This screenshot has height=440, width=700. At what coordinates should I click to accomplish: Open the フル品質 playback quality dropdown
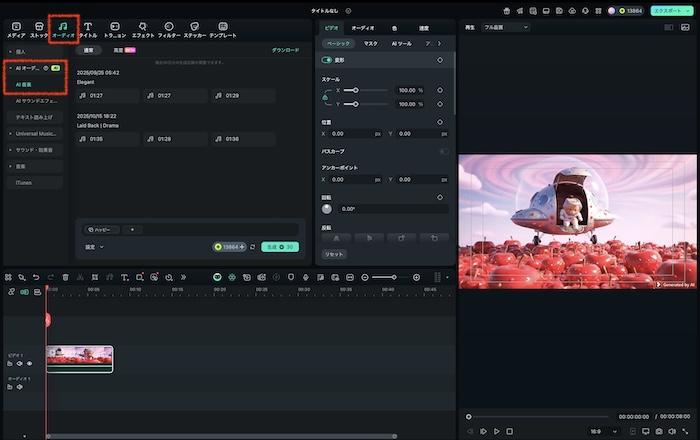pyautogui.click(x=505, y=27)
